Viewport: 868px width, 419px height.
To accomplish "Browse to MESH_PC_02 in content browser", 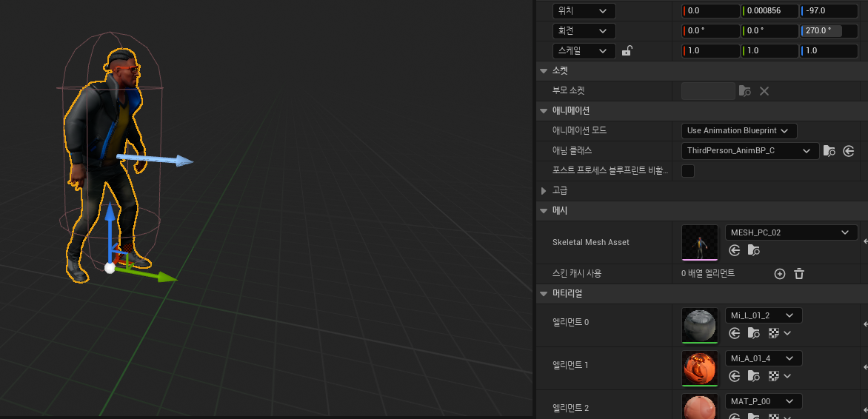I will [753, 251].
